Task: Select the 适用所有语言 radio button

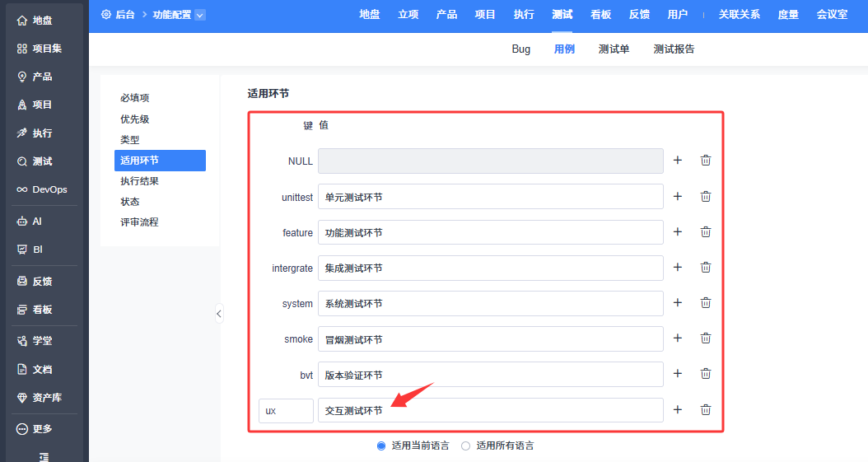Action: (466, 446)
